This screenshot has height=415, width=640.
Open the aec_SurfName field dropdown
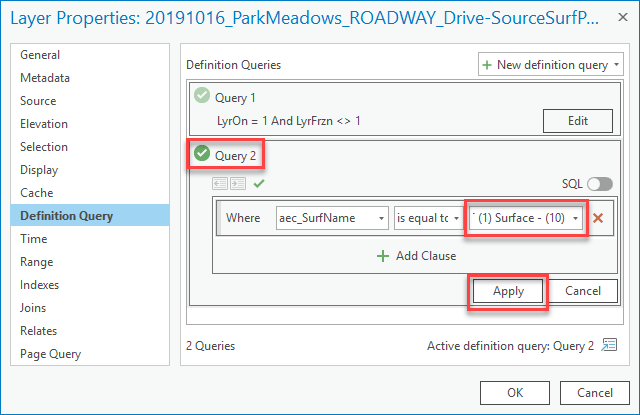coord(331,219)
